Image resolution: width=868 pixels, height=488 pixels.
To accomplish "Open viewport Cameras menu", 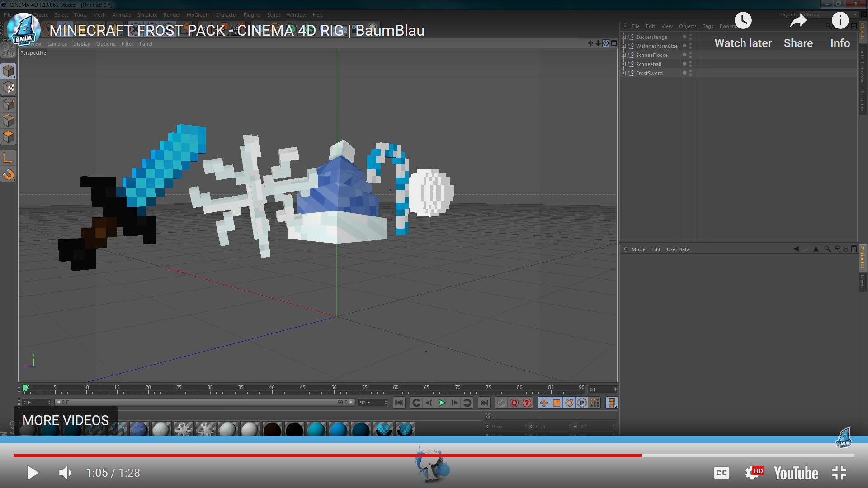I will 57,44.
